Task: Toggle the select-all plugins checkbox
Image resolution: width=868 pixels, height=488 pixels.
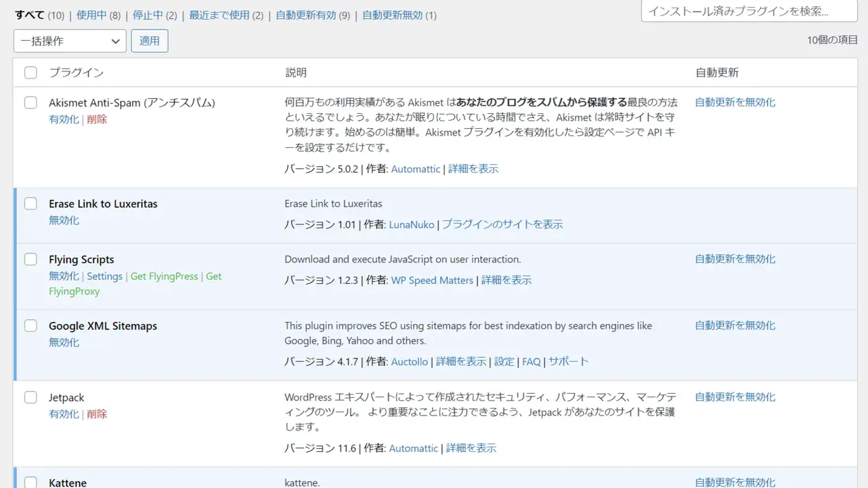Action: pos(31,73)
